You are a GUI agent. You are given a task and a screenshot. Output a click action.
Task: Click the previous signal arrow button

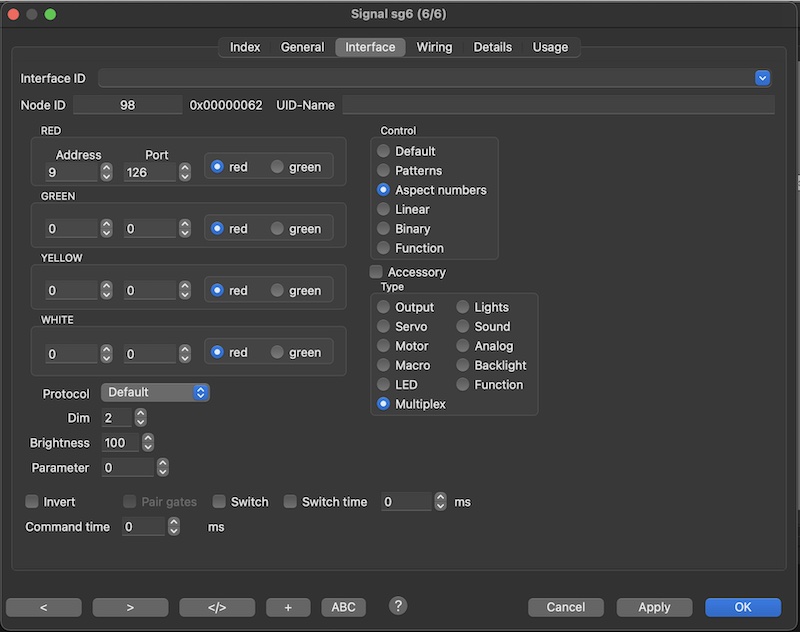coord(43,607)
